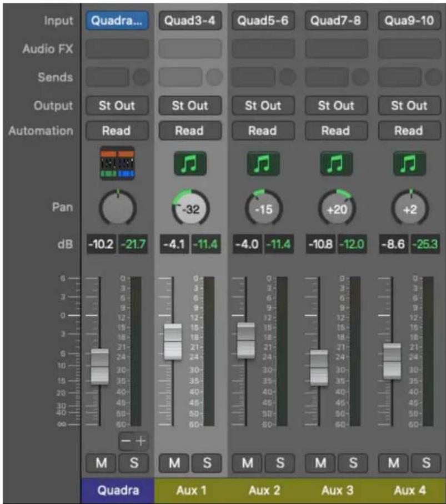Open the Quad5-6 input menu
446x504 pixels.
[x=263, y=21]
